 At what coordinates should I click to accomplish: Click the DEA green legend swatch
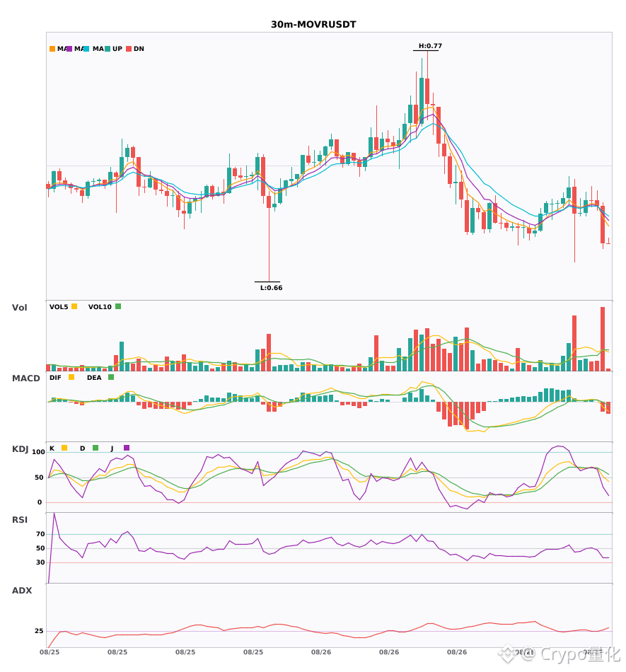click(x=111, y=377)
